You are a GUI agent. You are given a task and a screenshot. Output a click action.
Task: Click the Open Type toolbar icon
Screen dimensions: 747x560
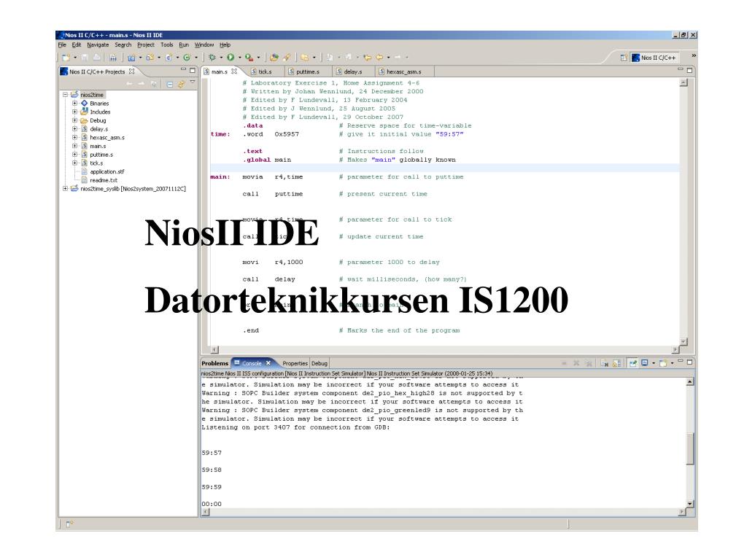pyautogui.click(x=274, y=57)
